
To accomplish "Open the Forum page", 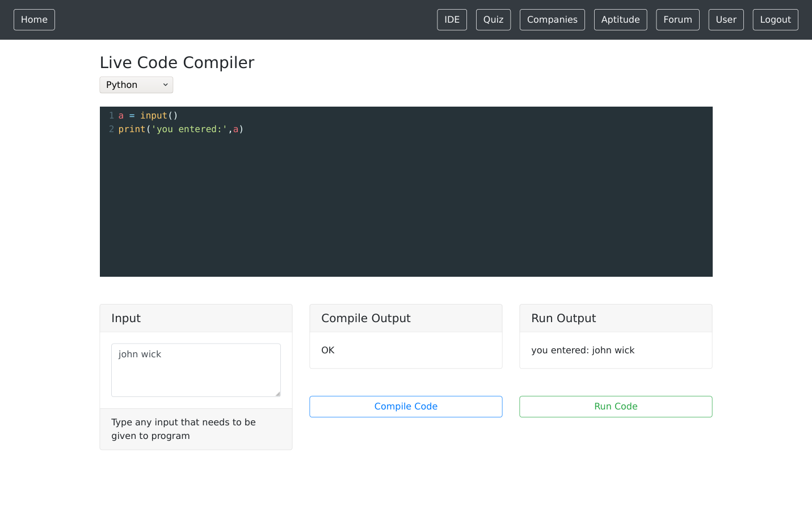I will pyautogui.click(x=678, y=20).
